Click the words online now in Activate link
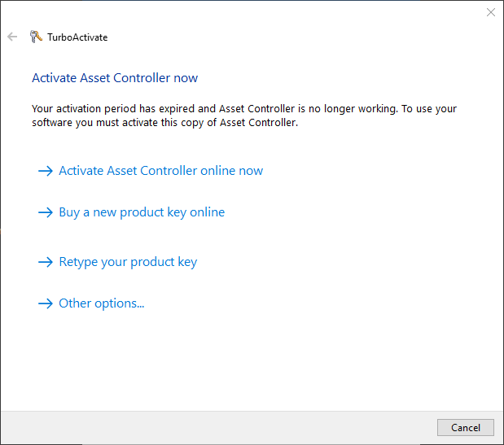The width and height of the screenshot is (504, 445). click(232, 171)
